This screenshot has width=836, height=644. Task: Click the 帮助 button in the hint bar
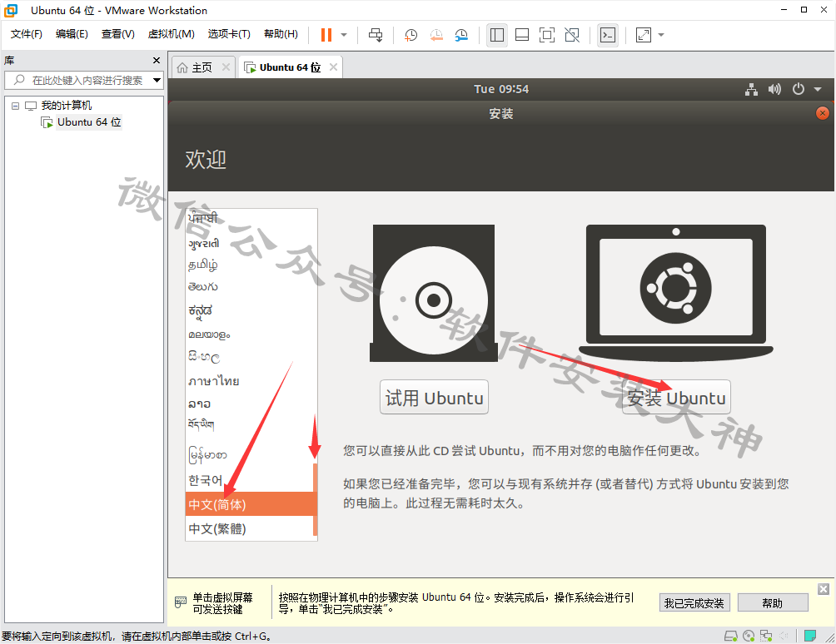773,603
